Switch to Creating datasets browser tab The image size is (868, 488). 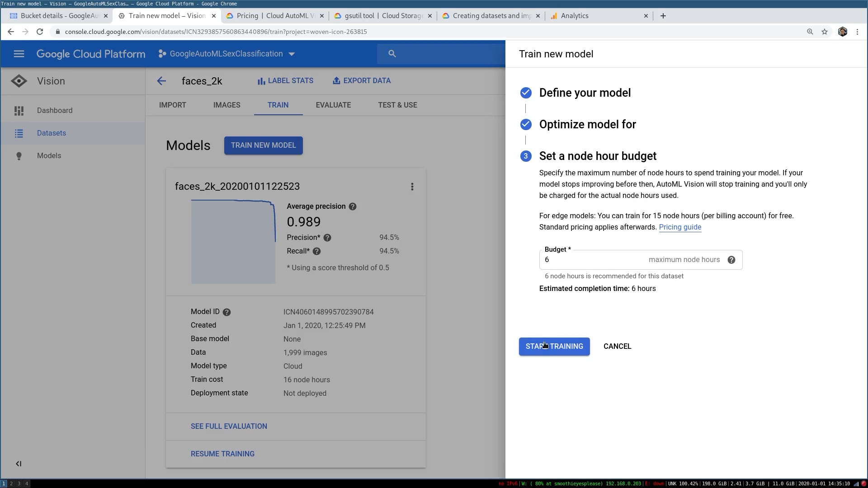[491, 16]
